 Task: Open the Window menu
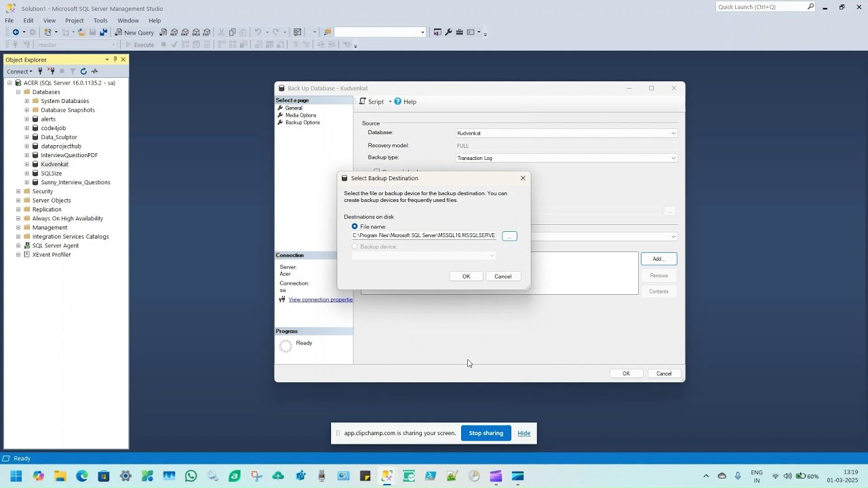(128, 20)
